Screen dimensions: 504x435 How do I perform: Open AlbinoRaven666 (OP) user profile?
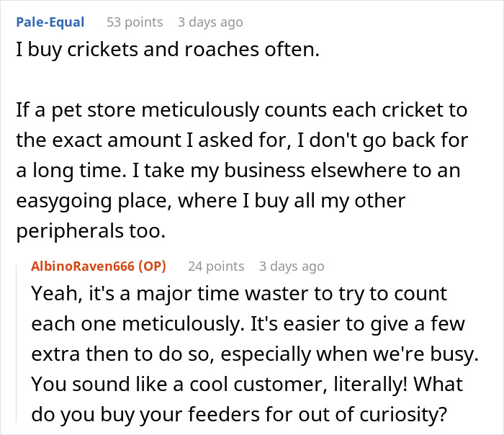click(x=99, y=266)
